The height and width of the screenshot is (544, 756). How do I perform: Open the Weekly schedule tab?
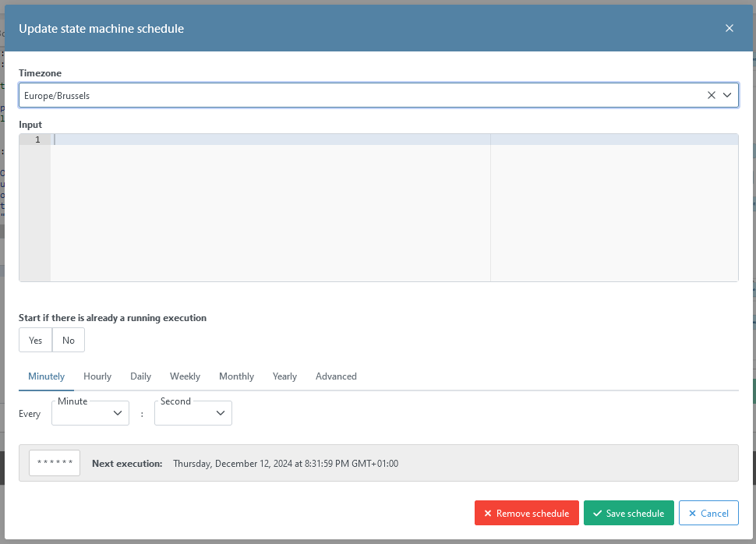coord(185,376)
